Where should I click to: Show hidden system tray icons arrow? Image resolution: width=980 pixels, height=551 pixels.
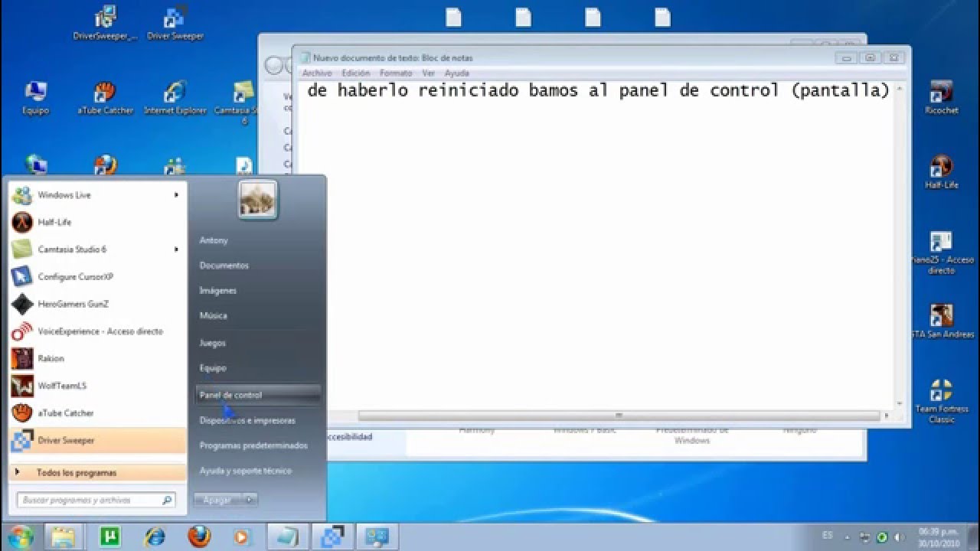[847, 537]
